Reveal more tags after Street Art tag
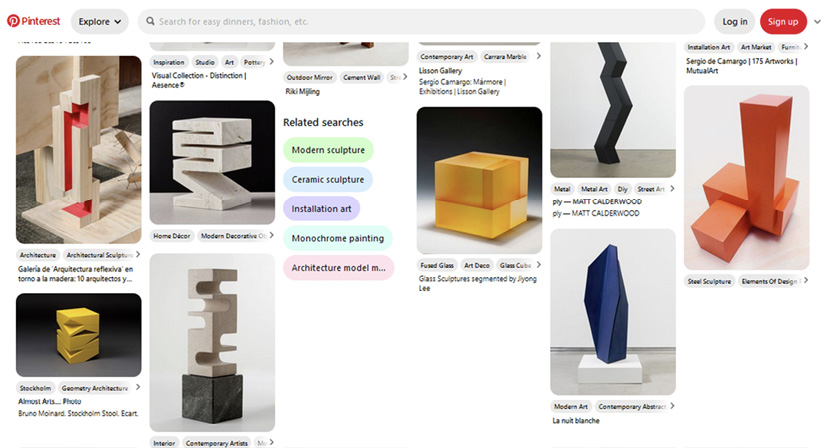The width and height of the screenshot is (827, 448). (672, 188)
